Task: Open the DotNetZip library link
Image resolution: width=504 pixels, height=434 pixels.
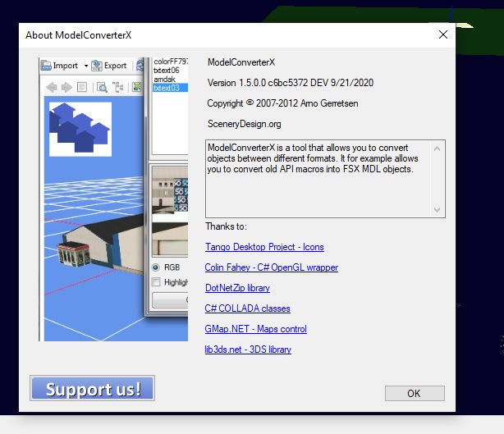Action: [x=237, y=288]
